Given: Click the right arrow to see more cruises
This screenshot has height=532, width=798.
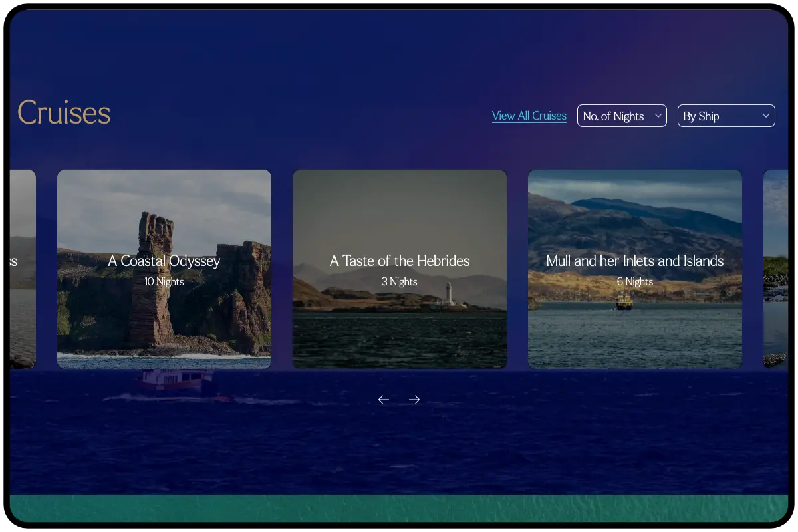Looking at the screenshot, I should point(414,399).
